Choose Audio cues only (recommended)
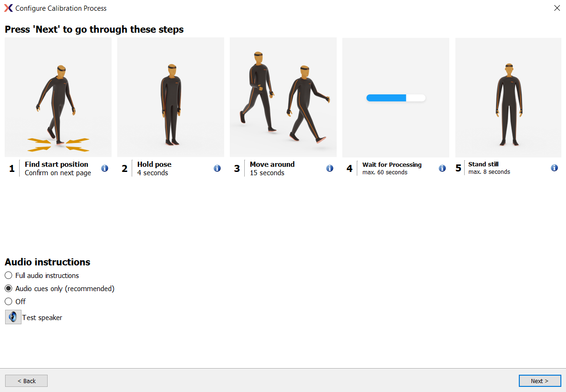The height and width of the screenshot is (392, 566). pos(8,288)
